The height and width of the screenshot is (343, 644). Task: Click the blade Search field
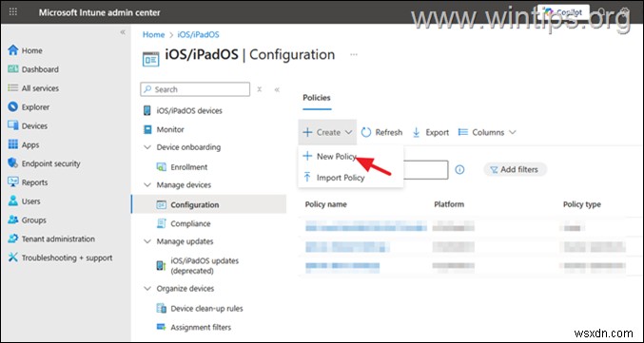point(195,89)
